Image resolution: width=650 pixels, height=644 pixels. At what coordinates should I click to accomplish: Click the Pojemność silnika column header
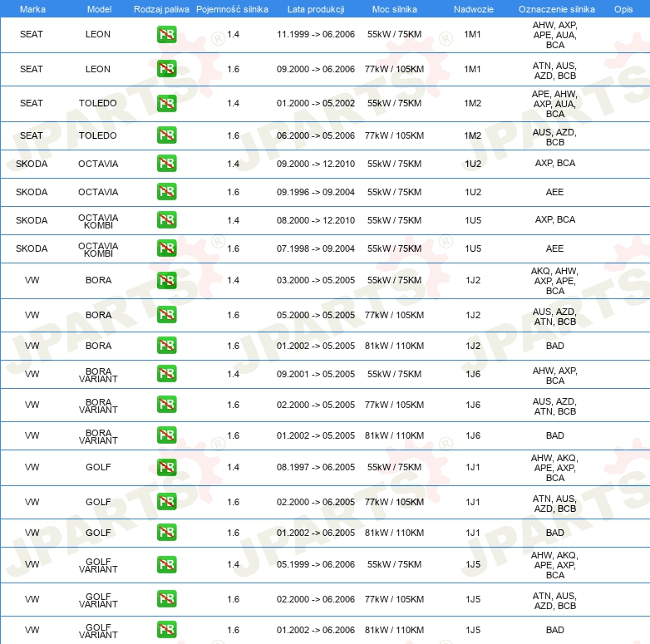(232, 9)
